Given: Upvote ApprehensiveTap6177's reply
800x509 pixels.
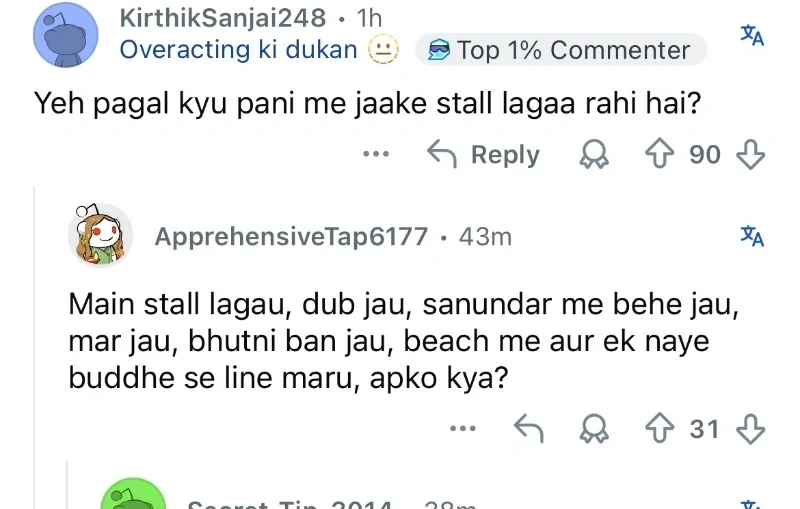Looking at the screenshot, I should 661,429.
